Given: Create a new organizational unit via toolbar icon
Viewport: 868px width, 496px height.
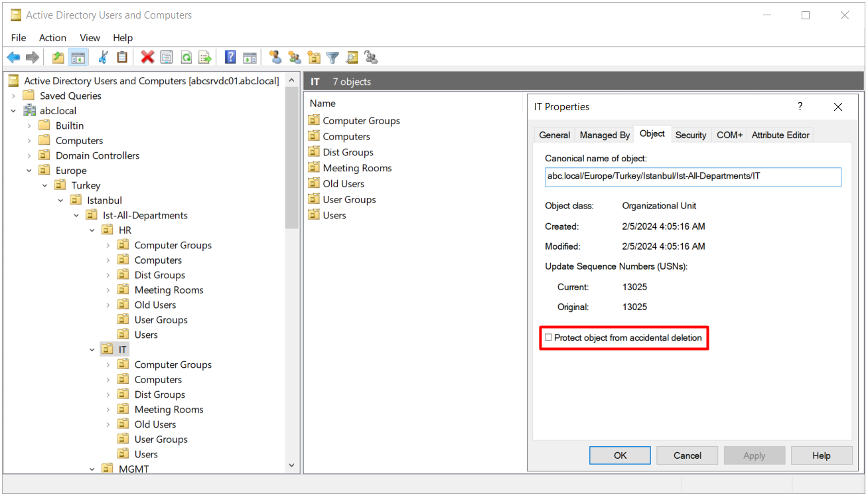Looking at the screenshot, I should 313,58.
